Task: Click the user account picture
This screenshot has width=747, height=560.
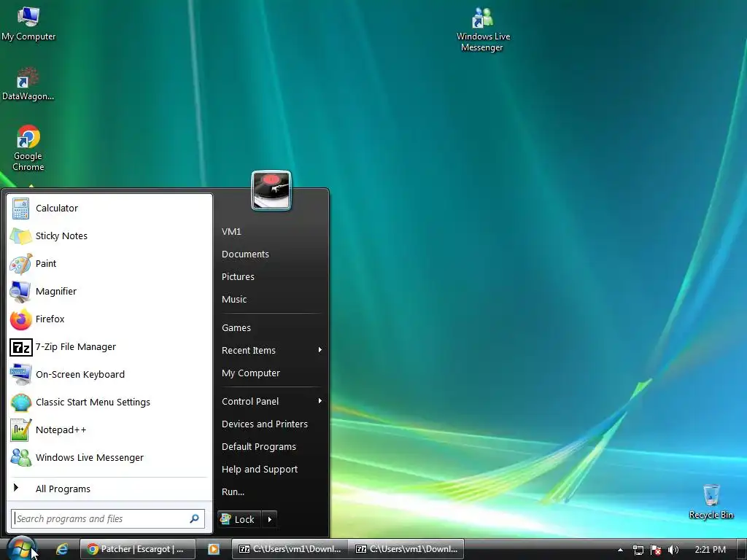Action: coord(271,190)
